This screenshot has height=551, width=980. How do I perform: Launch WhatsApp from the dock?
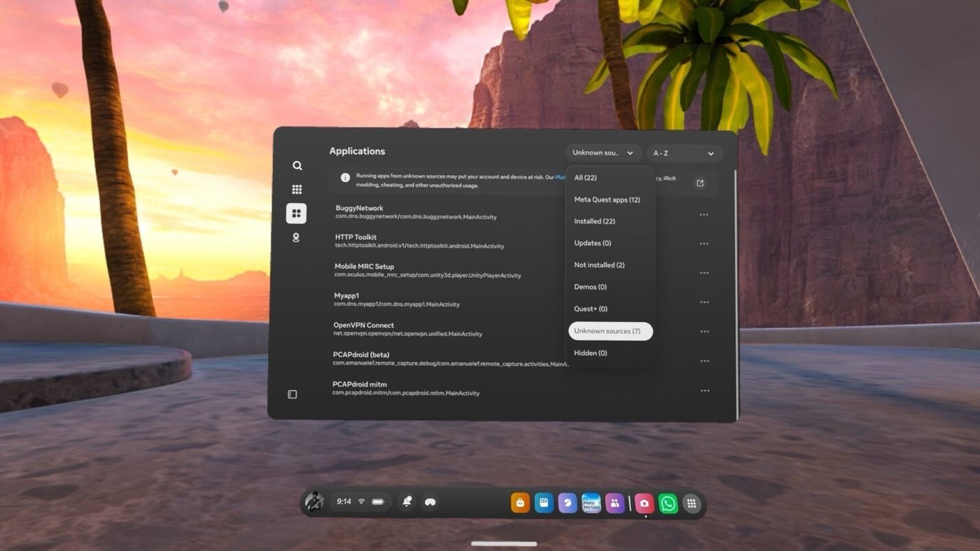point(668,503)
